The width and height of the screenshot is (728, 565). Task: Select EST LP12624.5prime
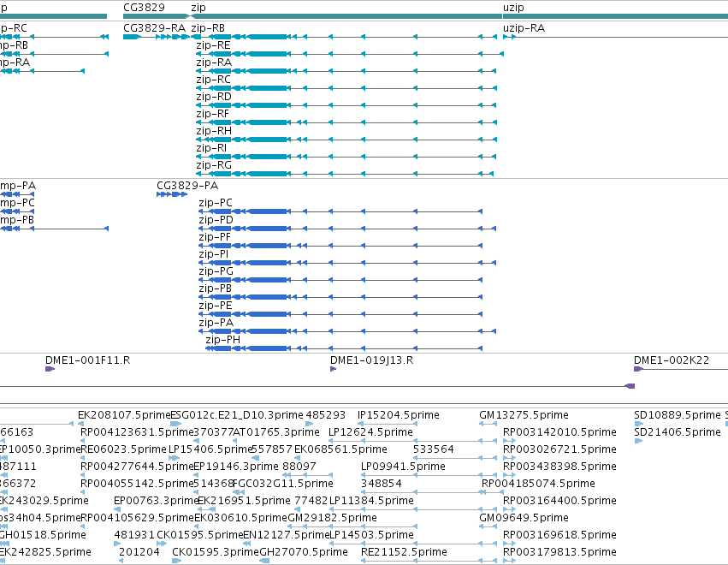click(370, 432)
